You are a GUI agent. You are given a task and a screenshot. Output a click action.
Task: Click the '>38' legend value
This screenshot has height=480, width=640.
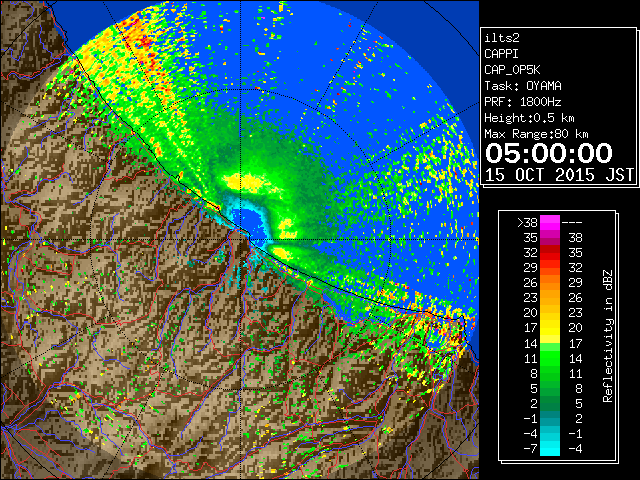pyautogui.click(x=527, y=223)
